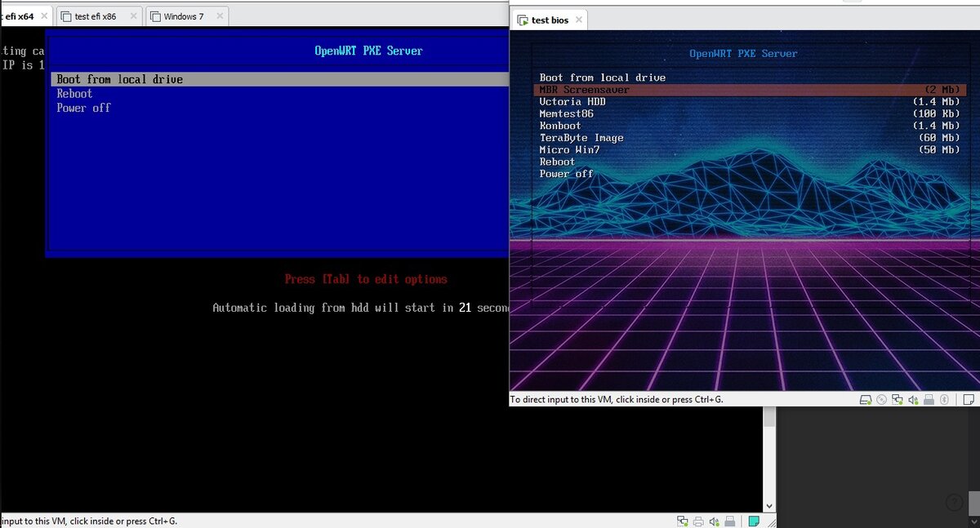Click the '(1.4 Mb)' size next to Konboot
The image size is (980, 528).
click(x=936, y=126)
